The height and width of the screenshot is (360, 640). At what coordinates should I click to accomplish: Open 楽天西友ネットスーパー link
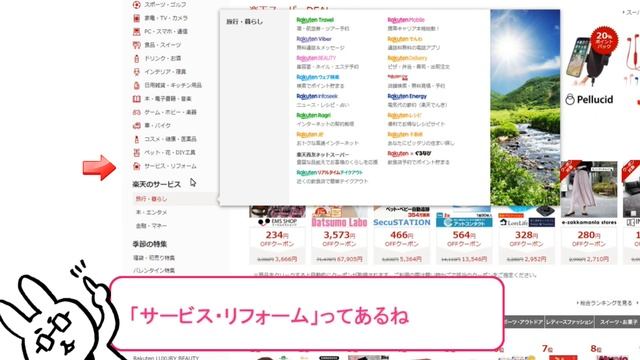pyautogui.click(x=323, y=155)
